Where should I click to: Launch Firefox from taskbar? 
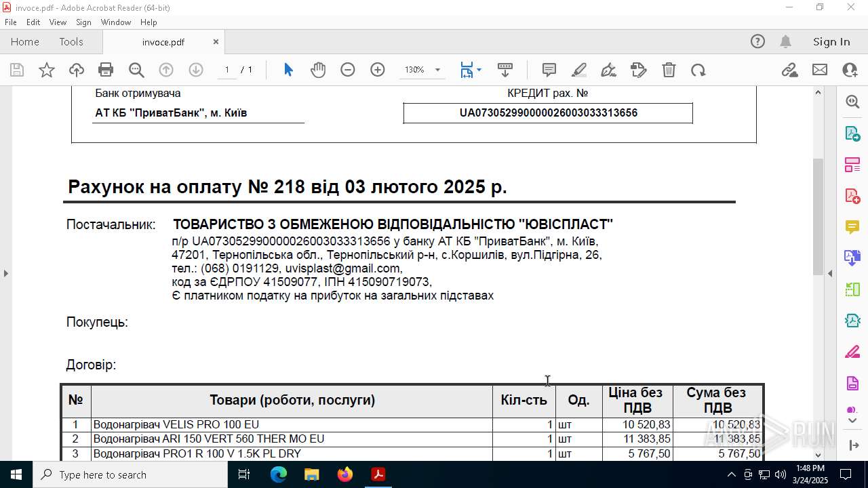click(344, 474)
